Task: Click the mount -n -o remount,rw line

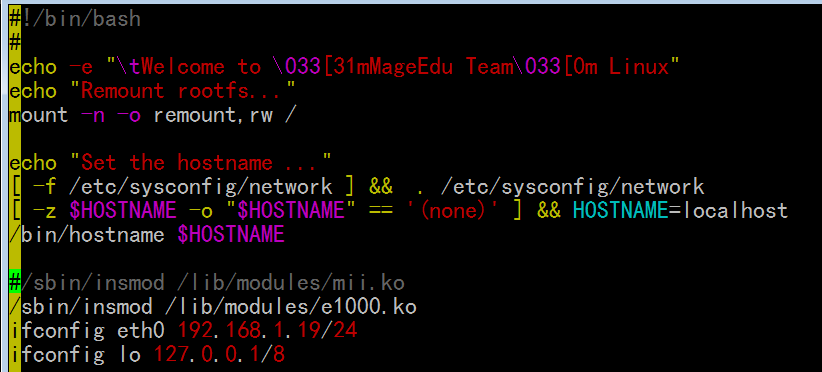Action: (x=149, y=115)
